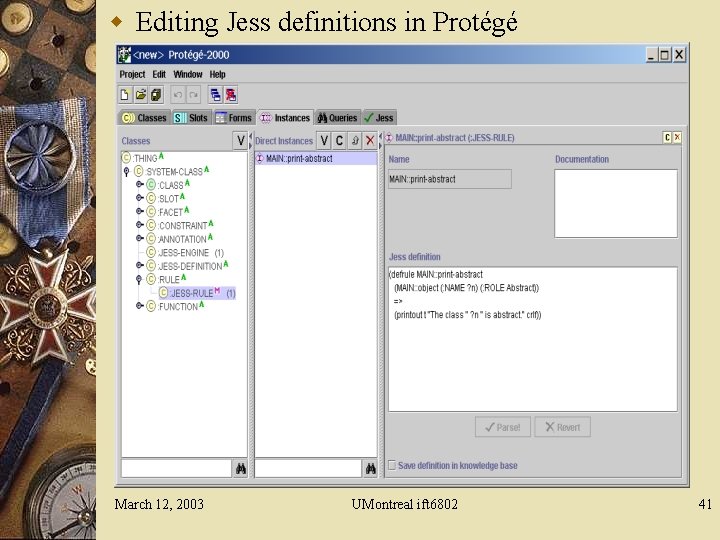Viewport: 720px width, 540px height.
Task: Minimize the Protégé-2000 window
Action: click(651, 55)
